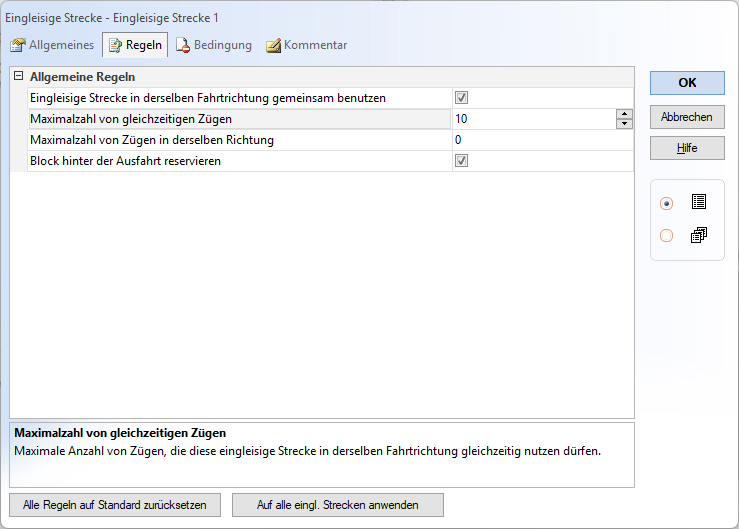Viewport: 739px width, 529px height.
Task: Decrease the maximum simultaneous trains with the down arrow
Action: pyautogui.click(x=625, y=124)
